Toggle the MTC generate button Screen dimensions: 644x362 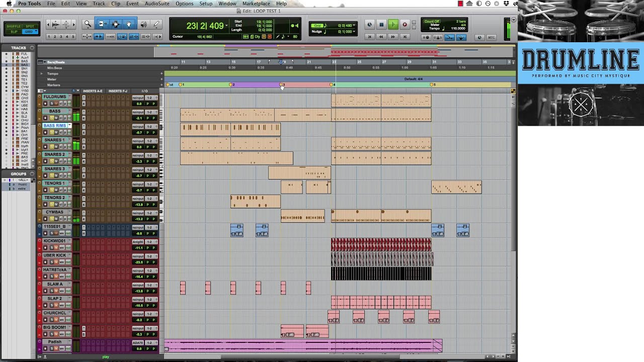pyautogui.click(x=492, y=37)
